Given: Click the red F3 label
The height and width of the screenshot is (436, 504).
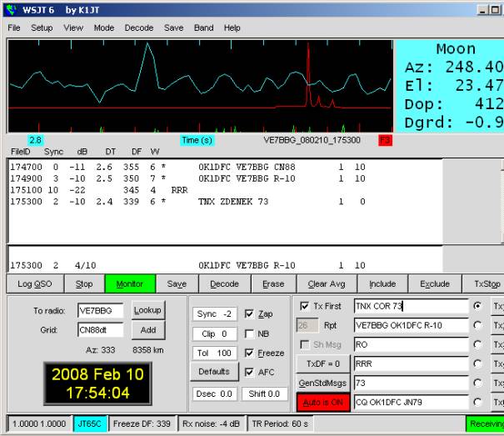Looking at the screenshot, I should pos(385,140).
